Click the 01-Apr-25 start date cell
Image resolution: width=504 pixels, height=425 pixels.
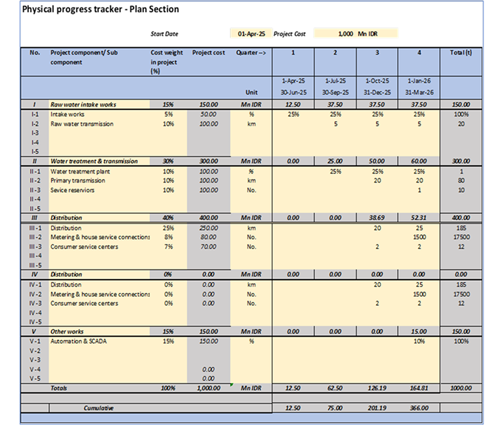point(251,33)
